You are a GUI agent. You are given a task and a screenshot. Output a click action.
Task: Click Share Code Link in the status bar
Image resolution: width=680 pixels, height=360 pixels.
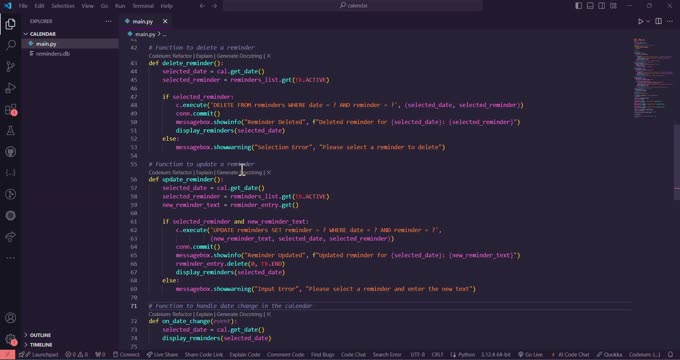(x=204, y=355)
